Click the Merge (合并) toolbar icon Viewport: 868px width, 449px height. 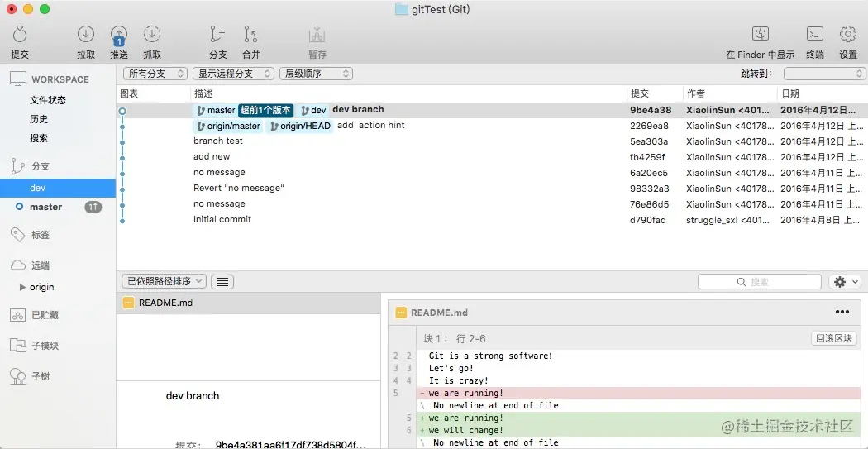coord(250,35)
